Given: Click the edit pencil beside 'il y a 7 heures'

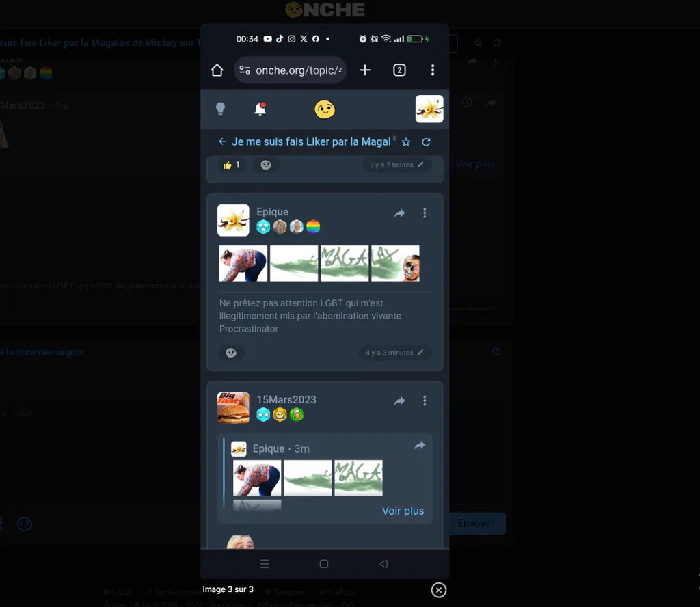Looking at the screenshot, I should pyautogui.click(x=420, y=165).
